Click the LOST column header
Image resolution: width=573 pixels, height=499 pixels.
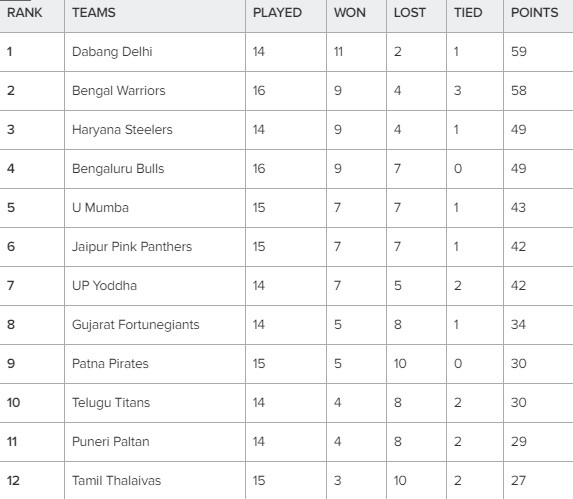(410, 13)
